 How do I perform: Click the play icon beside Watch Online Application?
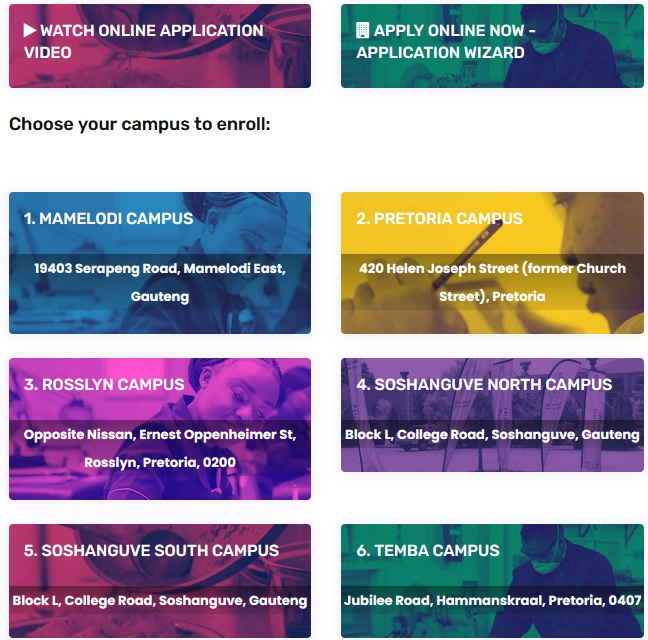click(30, 31)
